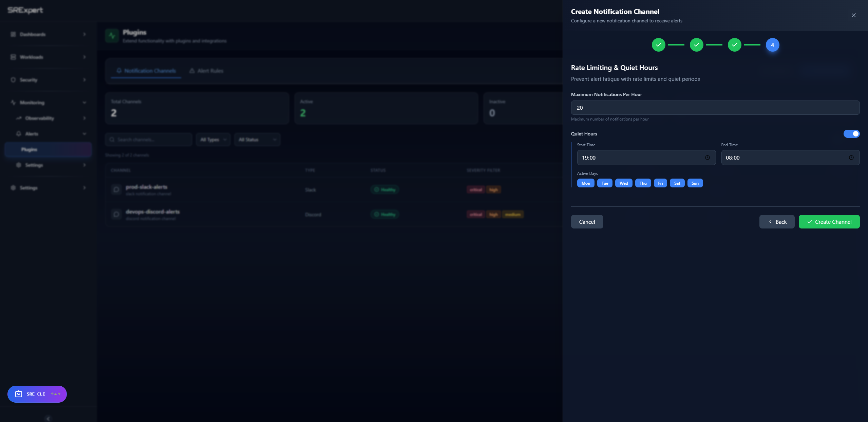
Task: Select the Notification Channels tab
Action: coord(146,71)
